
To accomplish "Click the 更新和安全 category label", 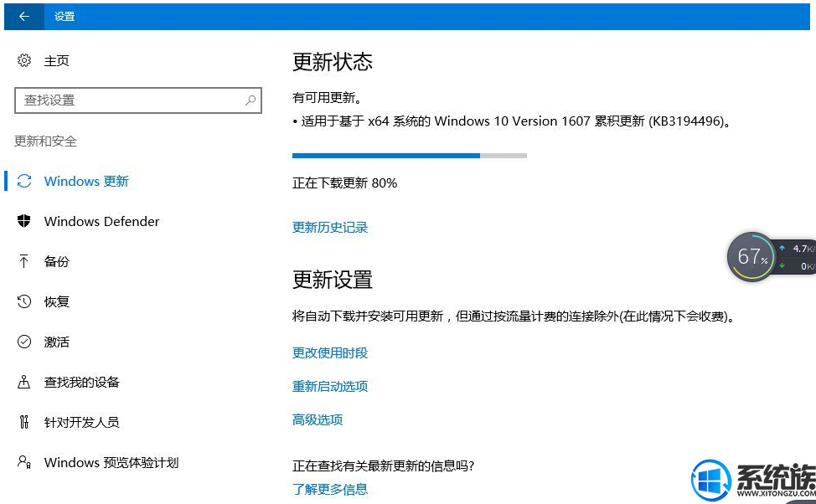I will click(45, 141).
